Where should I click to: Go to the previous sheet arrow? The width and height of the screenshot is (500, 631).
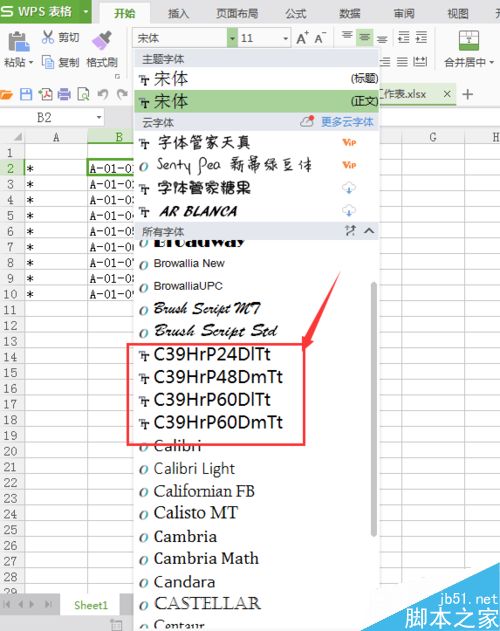pyautogui.click(x=20, y=604)
